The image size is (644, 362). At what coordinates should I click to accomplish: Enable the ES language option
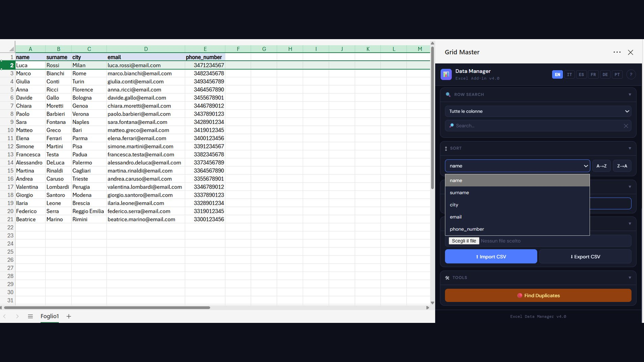click(x=581, y=74)
